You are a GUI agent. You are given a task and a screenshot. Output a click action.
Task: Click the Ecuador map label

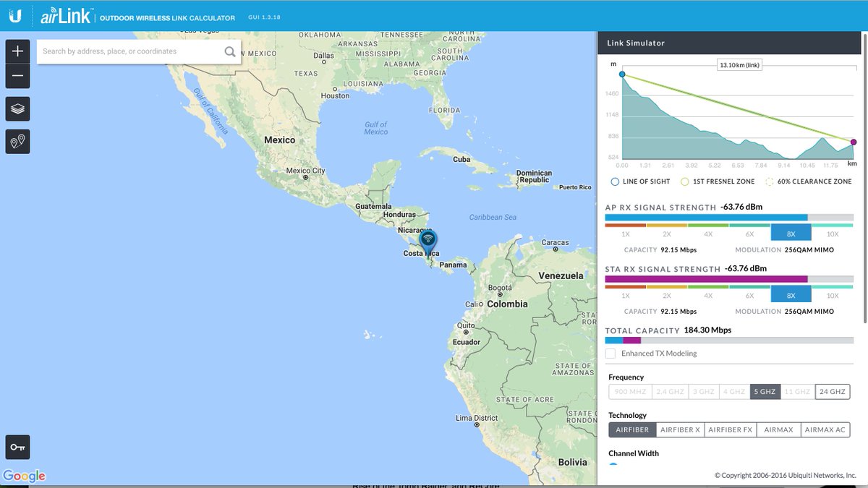click(466, 342)
